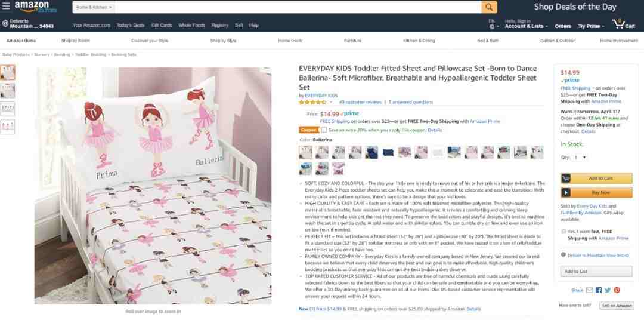Image resolution: width=644 pixels, height=320 pixels.
Task: Open the hamburger menu icon
Action: [x=6, y=6]
